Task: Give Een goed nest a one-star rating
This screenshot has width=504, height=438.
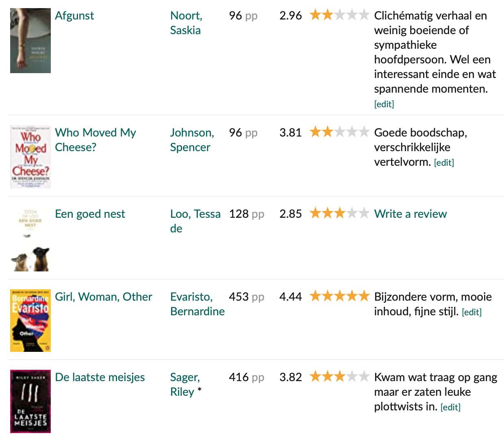Action: (315, 214)
